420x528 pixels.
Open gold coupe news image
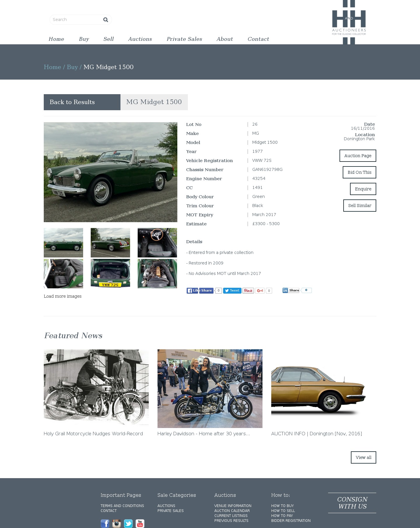click(x=324, y=388)
